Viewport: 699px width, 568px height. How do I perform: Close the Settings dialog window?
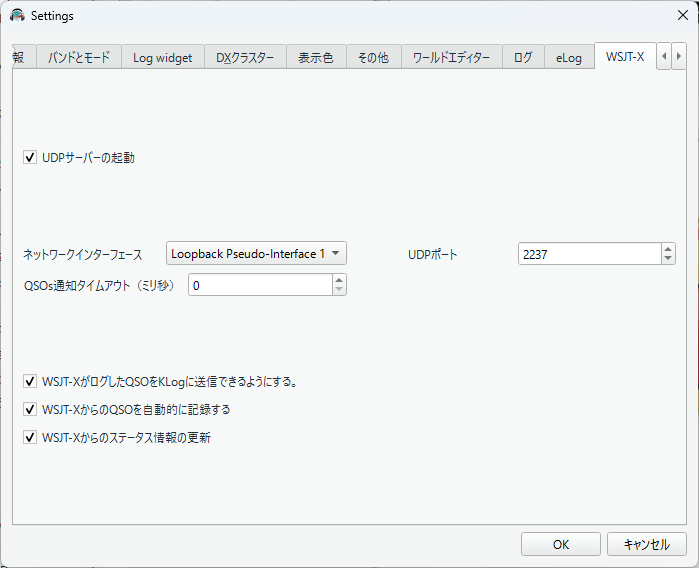click(683, 15)
